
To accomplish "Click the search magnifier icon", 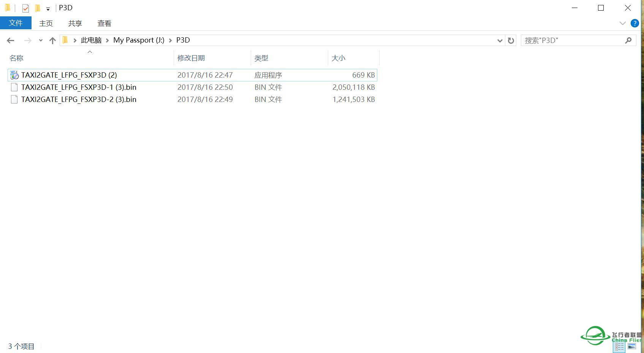I will click(629, 40).
